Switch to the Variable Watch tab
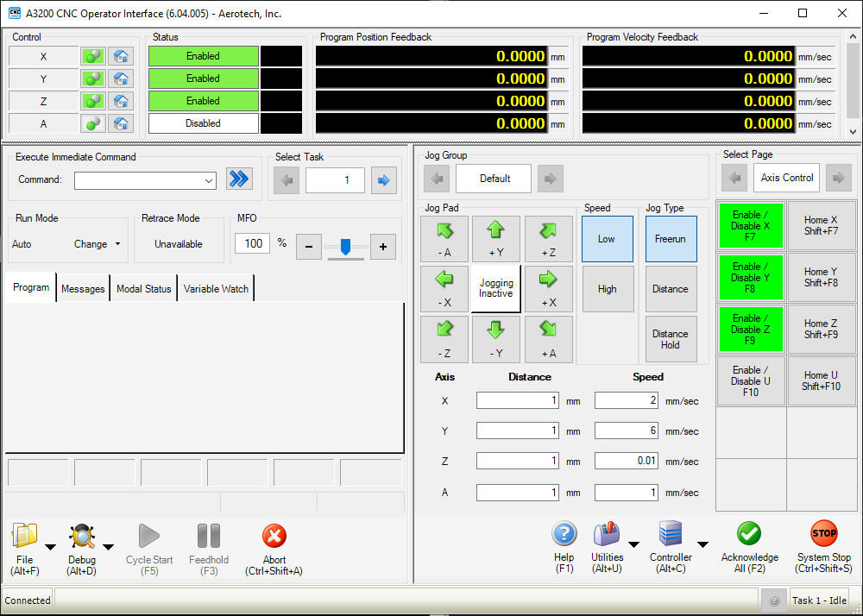This screenshot has width=863, height=616. 216,288
